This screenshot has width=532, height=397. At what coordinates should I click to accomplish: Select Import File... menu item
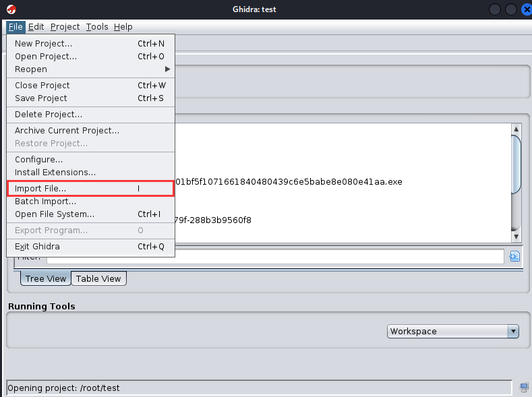click(x=90, y=189)
